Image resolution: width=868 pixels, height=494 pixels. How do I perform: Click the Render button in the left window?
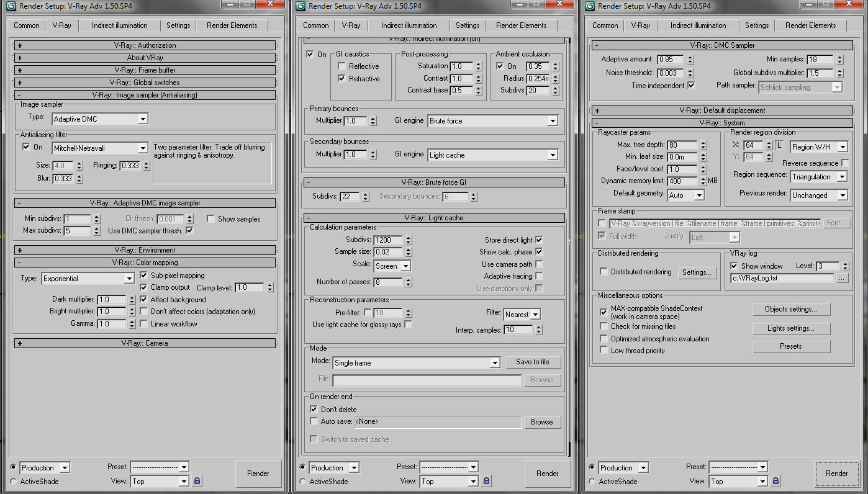point(258,474)
